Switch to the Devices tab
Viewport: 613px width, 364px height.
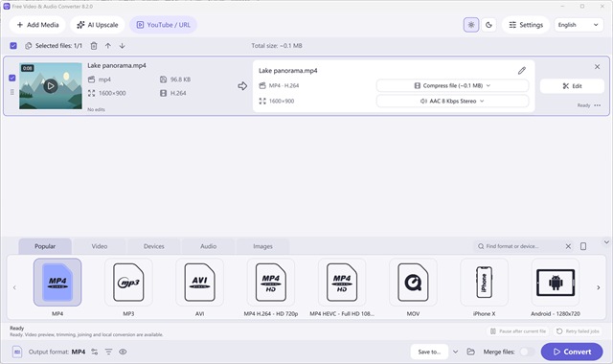tap(153, 246)
